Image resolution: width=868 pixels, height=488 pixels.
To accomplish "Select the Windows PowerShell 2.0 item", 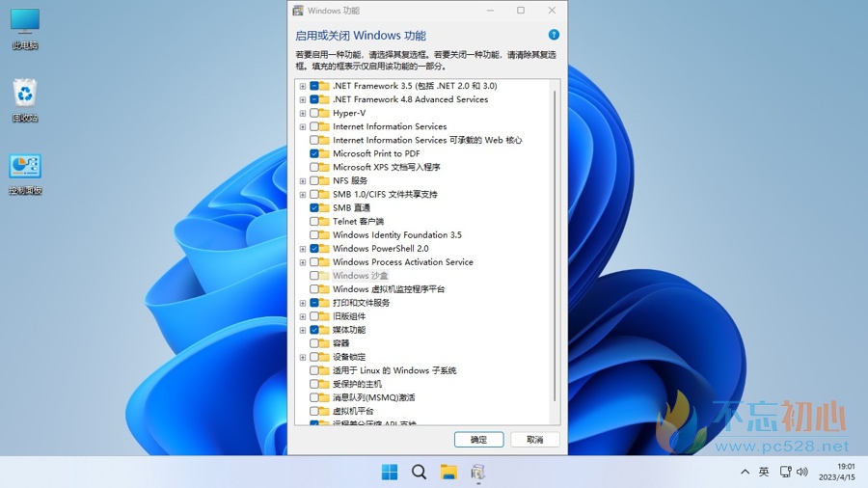I will click(x=380, y=249).
